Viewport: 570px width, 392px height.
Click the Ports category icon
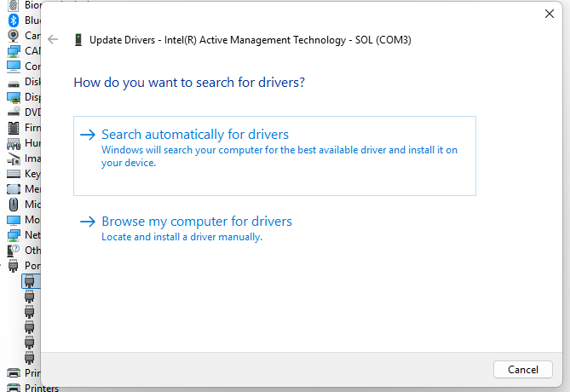(x=14, y=266)
